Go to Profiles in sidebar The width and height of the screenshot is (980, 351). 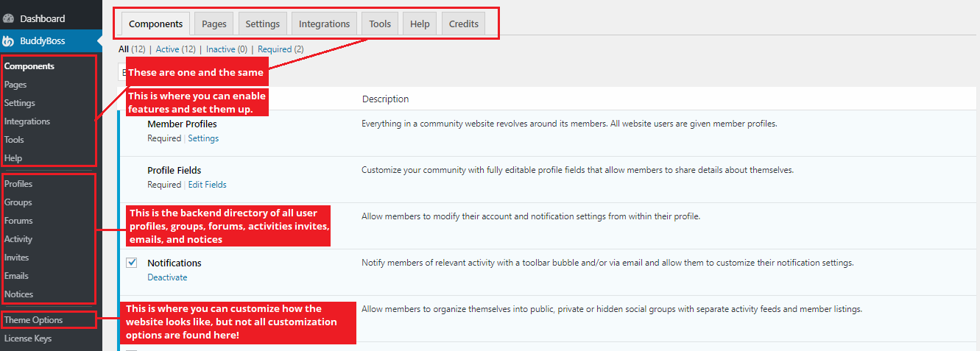coord(18,184)
